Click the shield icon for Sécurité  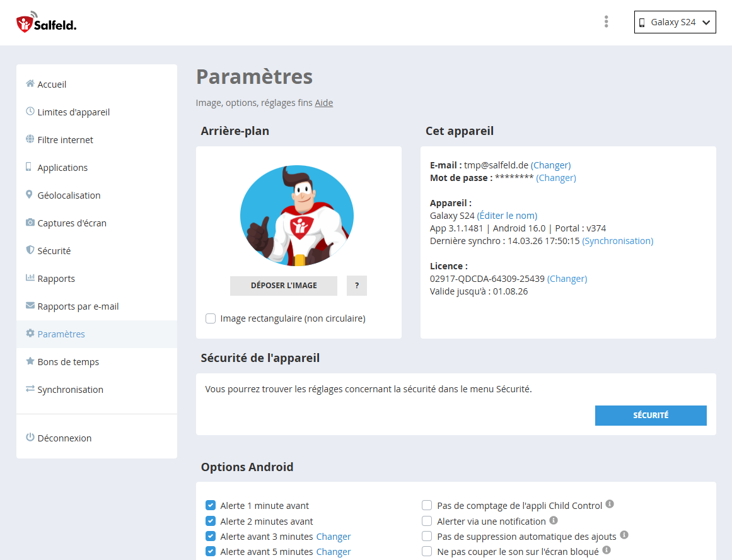[30, 250]
